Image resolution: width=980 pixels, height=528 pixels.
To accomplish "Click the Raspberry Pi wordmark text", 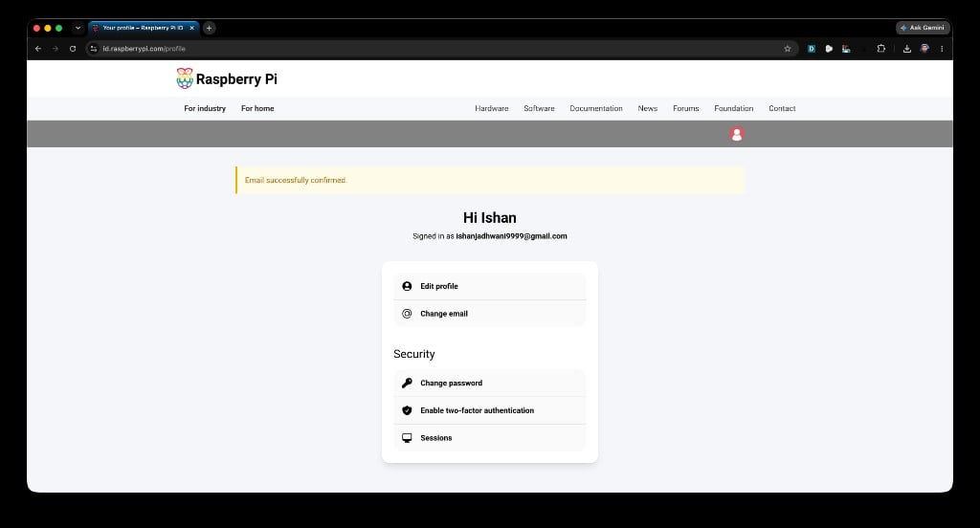I will coord(236,79).
